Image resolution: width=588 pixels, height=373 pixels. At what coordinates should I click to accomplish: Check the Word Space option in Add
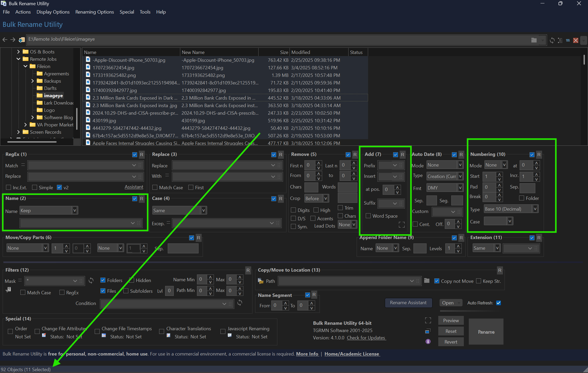point(368,216)
